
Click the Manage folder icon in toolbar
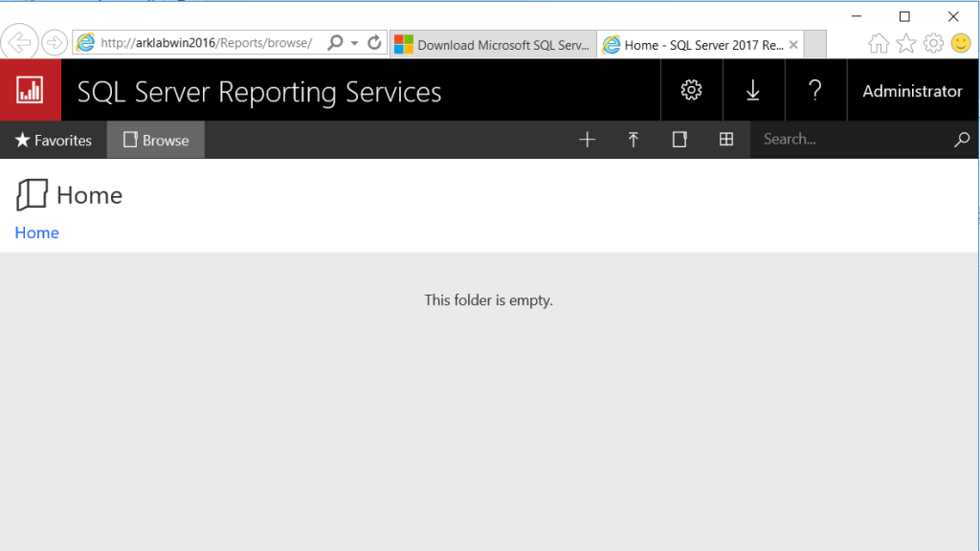(679, 140)
